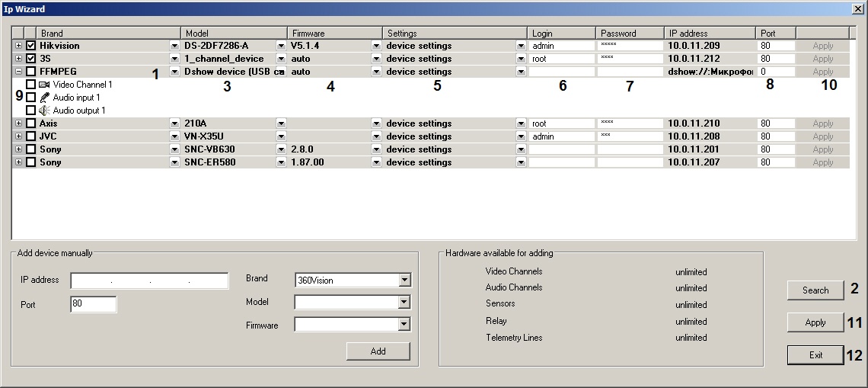Expand the JVC device row
The height and width of the screenshot is (388, 868).
(18, 136)
